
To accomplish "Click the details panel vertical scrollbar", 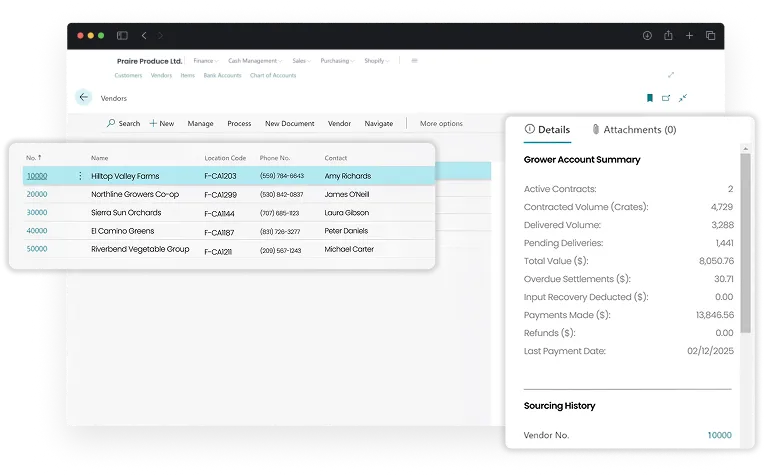I will point(744,240).
